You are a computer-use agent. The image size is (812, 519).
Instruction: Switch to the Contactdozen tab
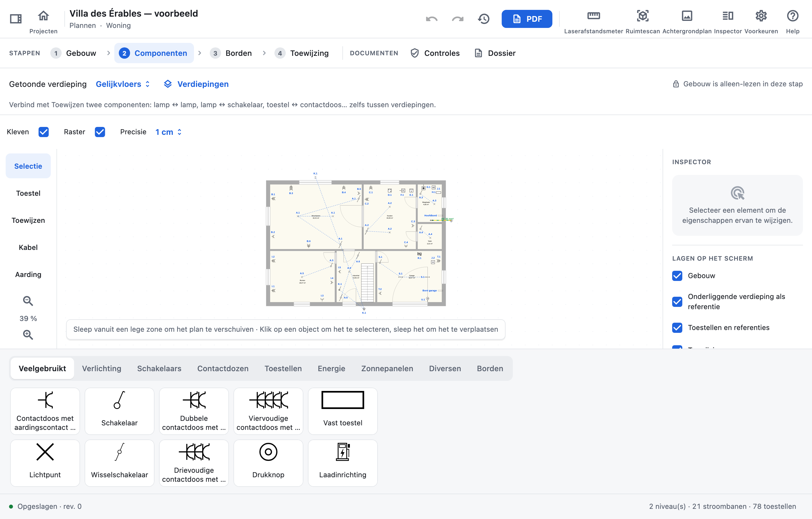pos(223,368)
